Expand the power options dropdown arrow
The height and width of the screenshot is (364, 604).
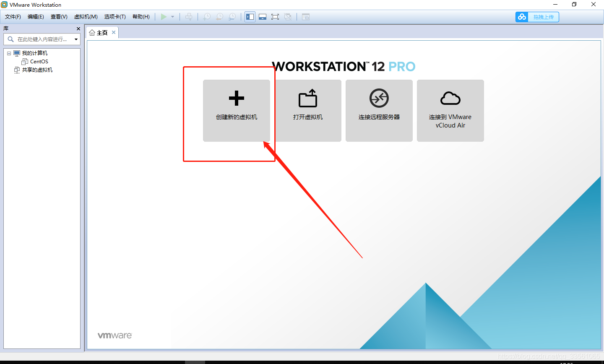click(x=172, y=17)
